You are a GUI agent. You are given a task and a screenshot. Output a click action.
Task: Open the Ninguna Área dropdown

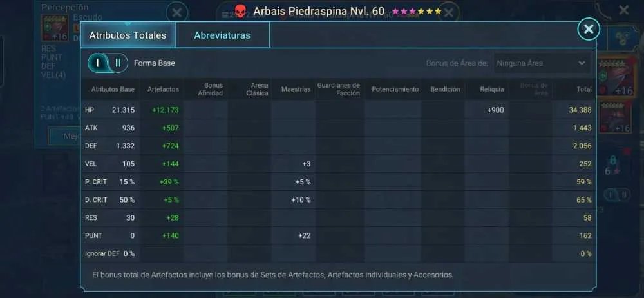click(x=542, y=63)
